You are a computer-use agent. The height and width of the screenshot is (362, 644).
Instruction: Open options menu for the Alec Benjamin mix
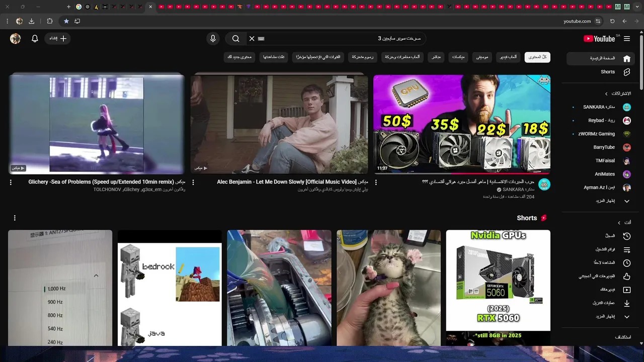(193, 183)
